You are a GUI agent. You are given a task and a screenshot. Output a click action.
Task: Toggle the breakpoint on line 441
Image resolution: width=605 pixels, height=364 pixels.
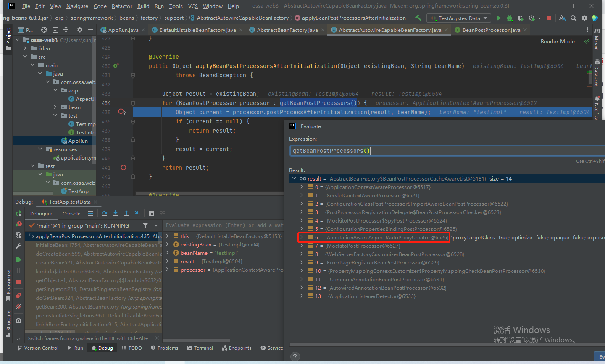(124, 168)
